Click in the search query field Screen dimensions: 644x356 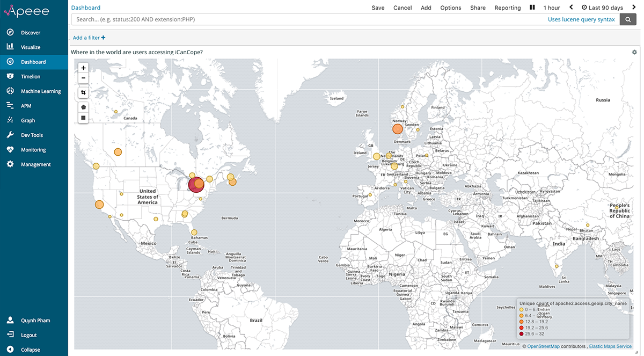tap(306, 19)
